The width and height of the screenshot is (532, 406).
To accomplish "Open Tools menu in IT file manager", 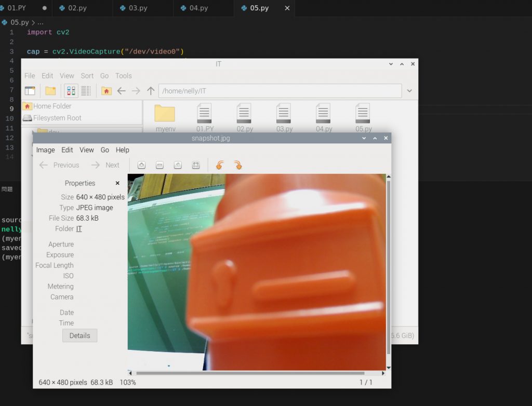I will coord(124,76).
